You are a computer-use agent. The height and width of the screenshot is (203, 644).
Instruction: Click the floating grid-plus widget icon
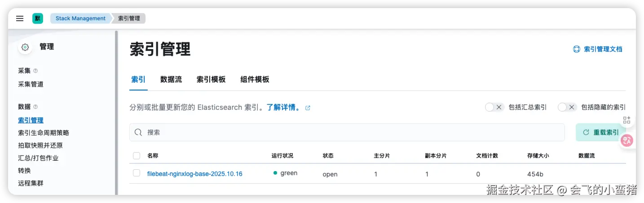(x=627, y=120)
